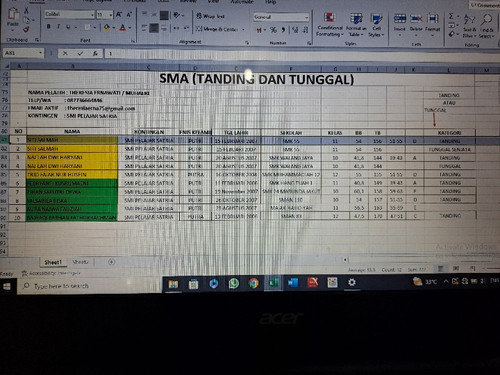The width and height of the screenshot is (500, 375).
Task: Increase font size with larger A
Action: coord(119,15)
